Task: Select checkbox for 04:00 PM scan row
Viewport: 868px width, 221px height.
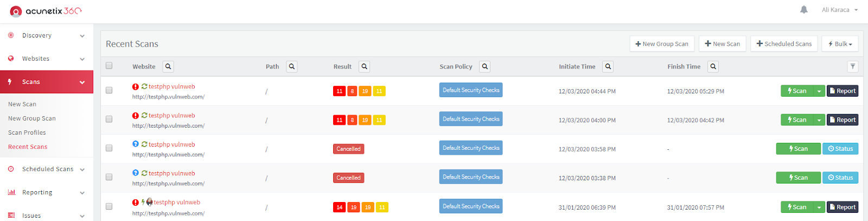Action: click(x=109, y=119)
